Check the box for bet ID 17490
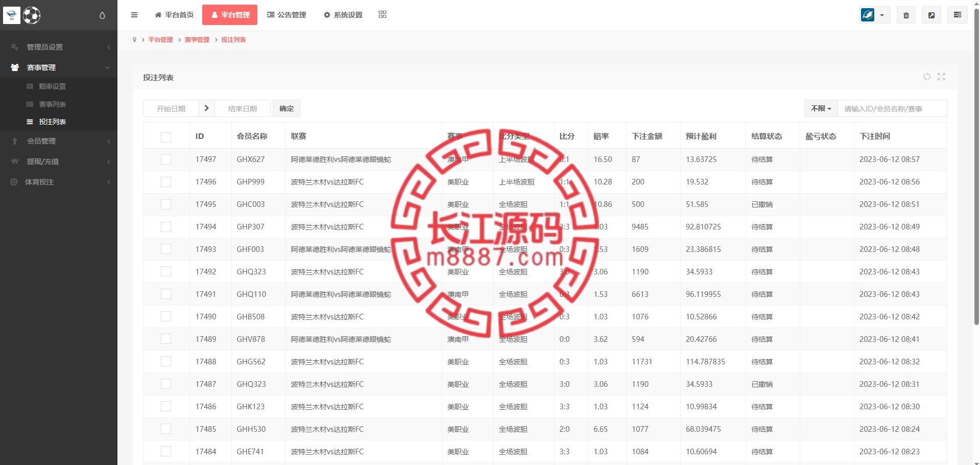 tap(166, 317)
